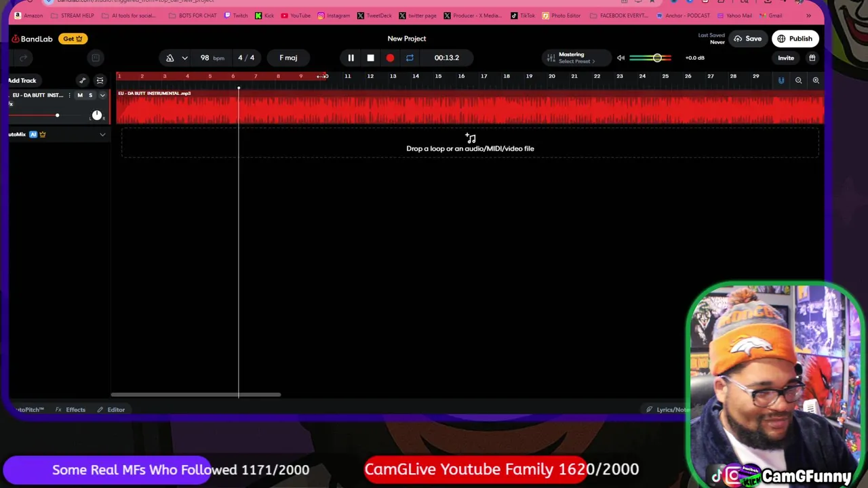Viewport: 868px width, 488px height.
Task: Open the New Project title
Action: pos(407,39)
